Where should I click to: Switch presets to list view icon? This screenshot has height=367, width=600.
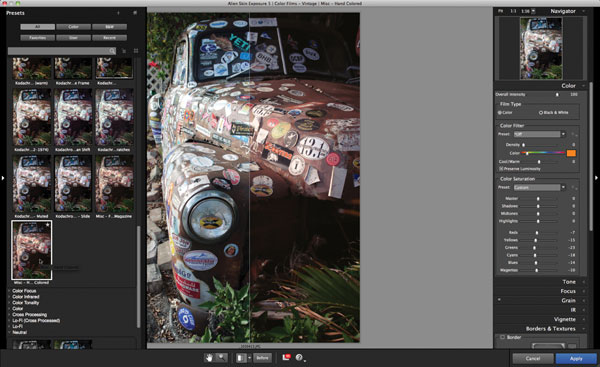click(124, 51)
